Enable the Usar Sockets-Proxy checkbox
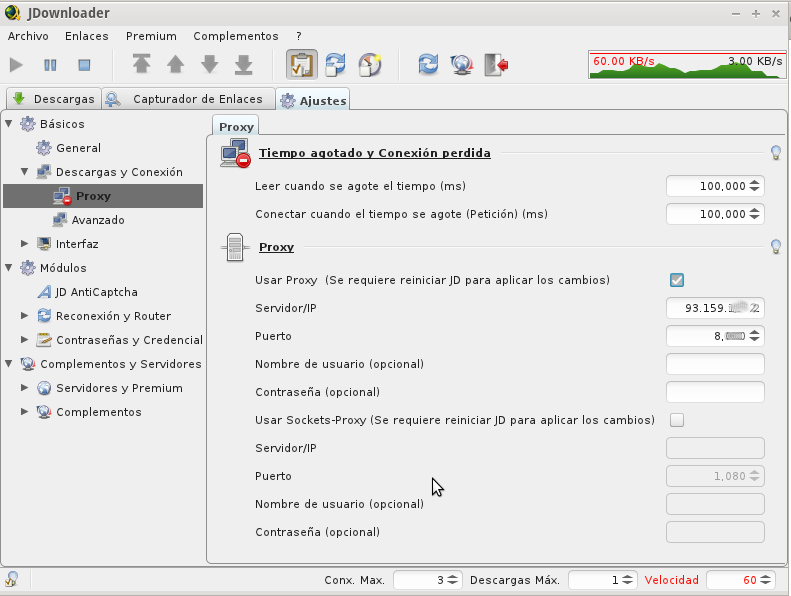 click(676, 420)
